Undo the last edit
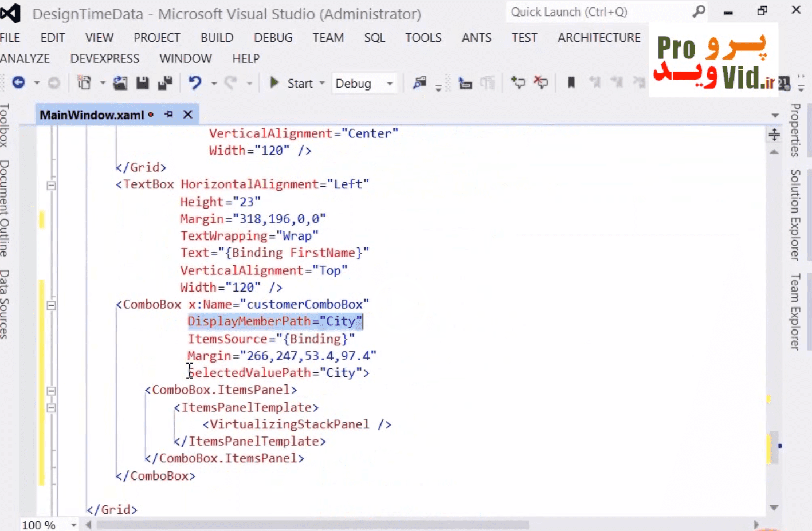This screenshot has height=531, width=812. pyautogui.click(x=195, y=83)
